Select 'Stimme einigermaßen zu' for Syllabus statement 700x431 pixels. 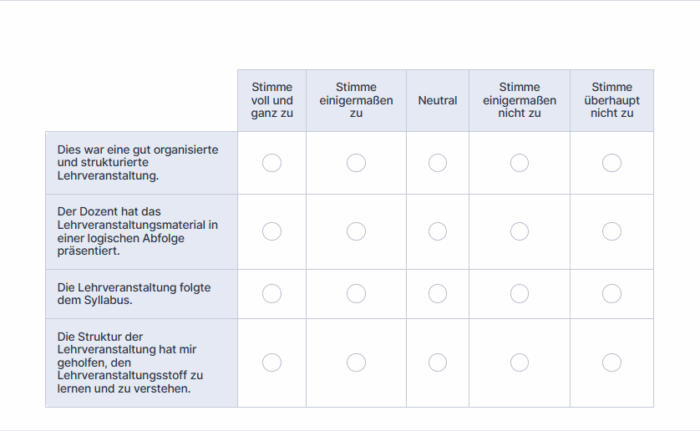(356, 294)
